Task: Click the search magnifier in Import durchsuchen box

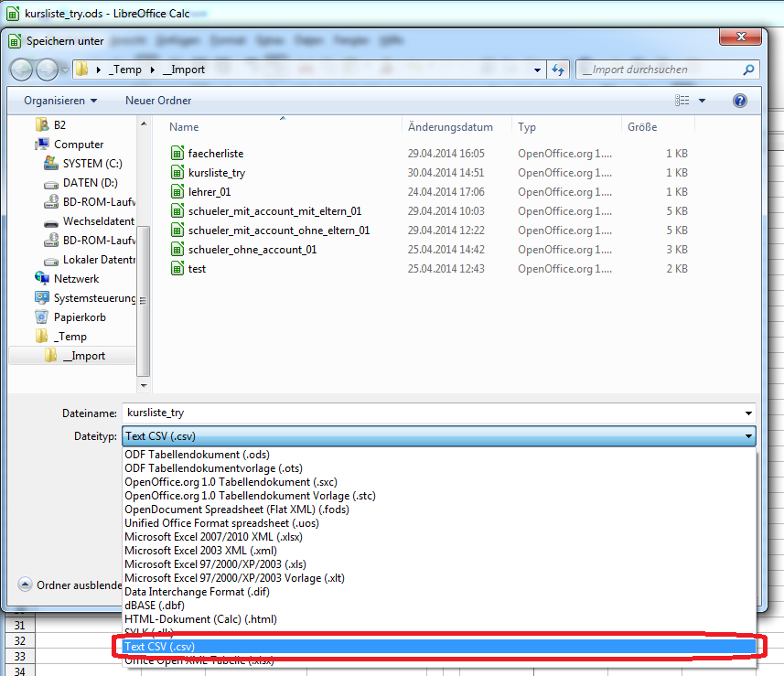Action: tap(748, 70)
